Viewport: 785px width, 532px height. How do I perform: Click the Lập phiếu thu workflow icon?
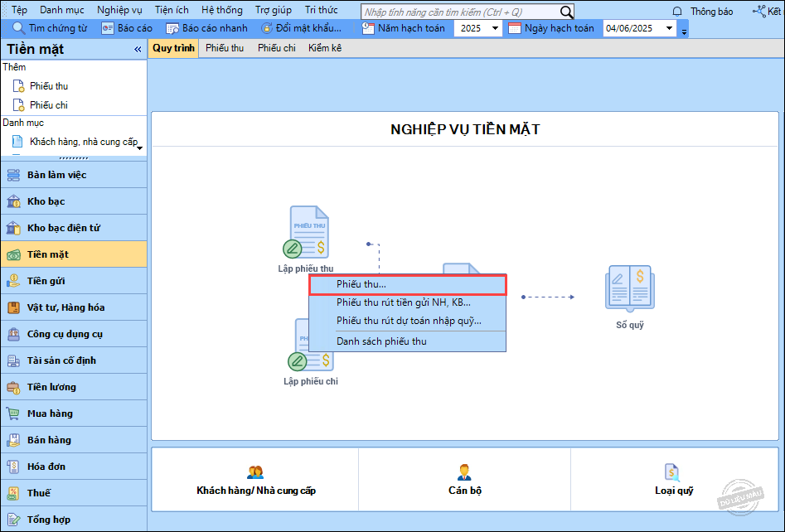(x=306, y=232)
